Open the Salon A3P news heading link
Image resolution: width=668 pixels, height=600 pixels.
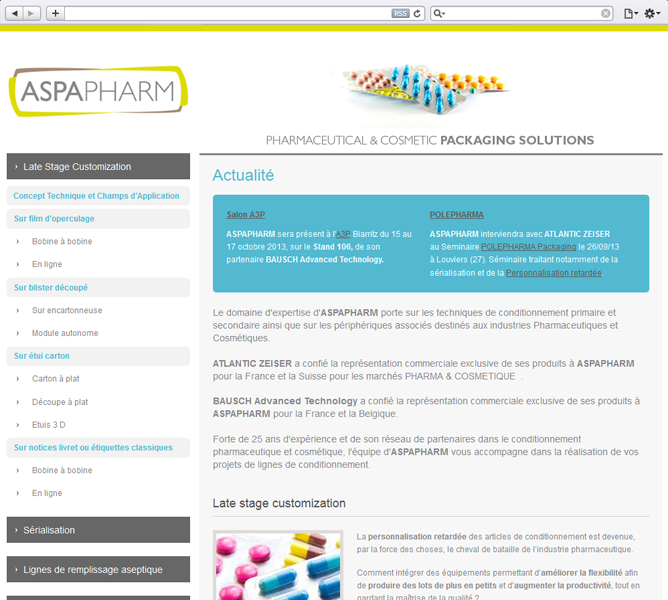(245, 215)
